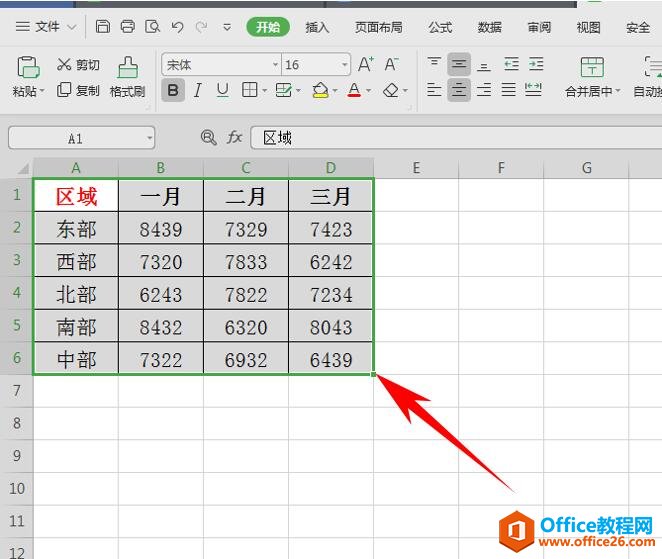Open the borders dropdown arrow
Screen dimensions: 662x559
pos(265,90)
